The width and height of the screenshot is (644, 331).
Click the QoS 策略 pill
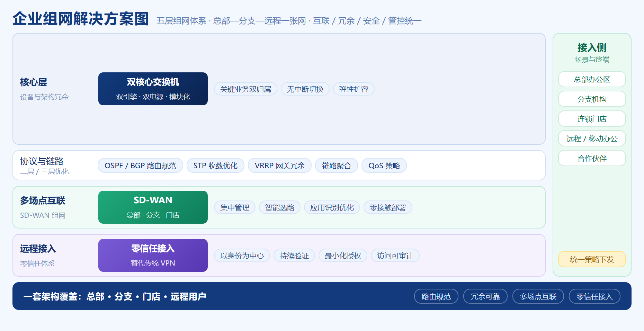[x=384, y=165]
